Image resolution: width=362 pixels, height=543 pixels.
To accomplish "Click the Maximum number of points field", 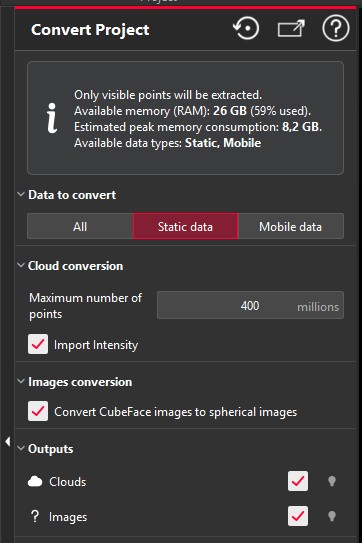I will tap(250, 305).
